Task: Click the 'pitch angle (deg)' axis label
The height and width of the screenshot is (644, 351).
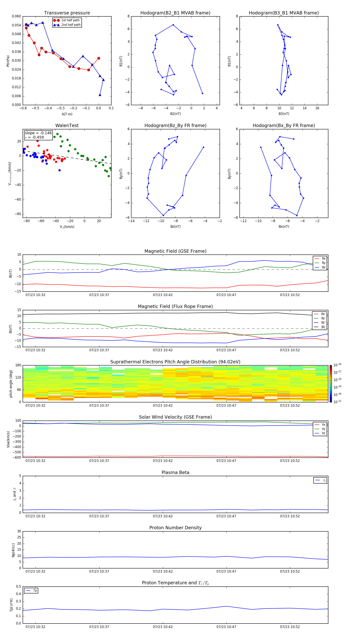Action: [11, 384]
